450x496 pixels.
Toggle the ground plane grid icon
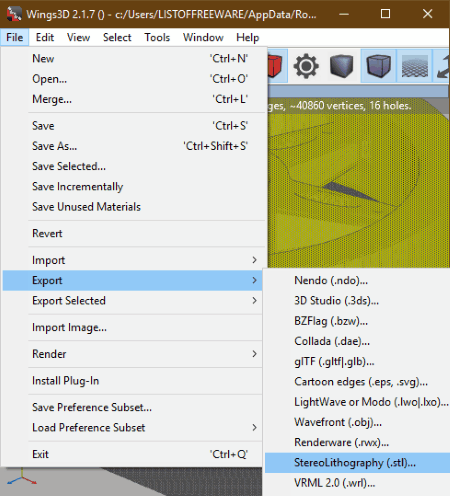point(415,66)
